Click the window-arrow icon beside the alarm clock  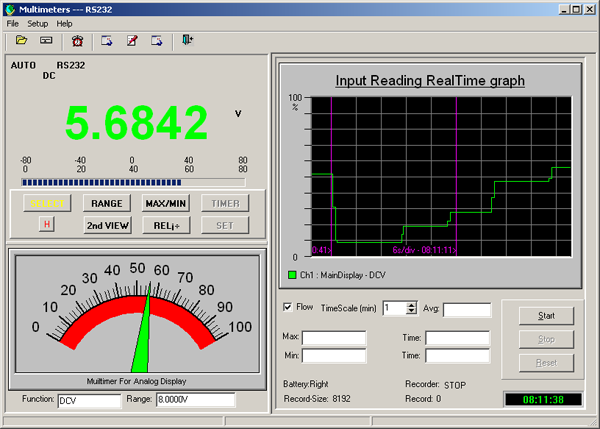tap(106, 41)
